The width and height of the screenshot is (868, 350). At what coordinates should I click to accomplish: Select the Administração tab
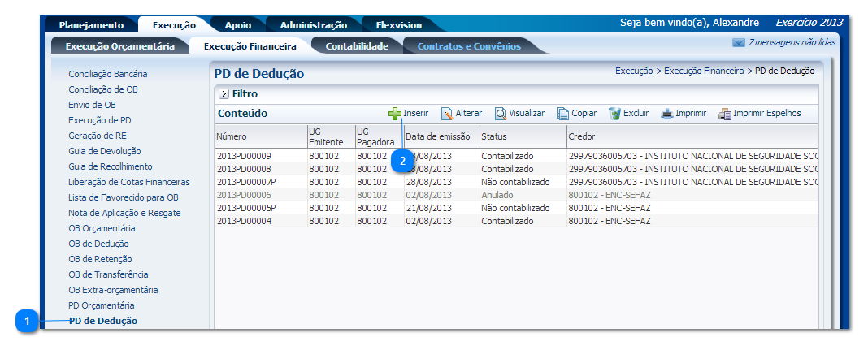point(307,25)
